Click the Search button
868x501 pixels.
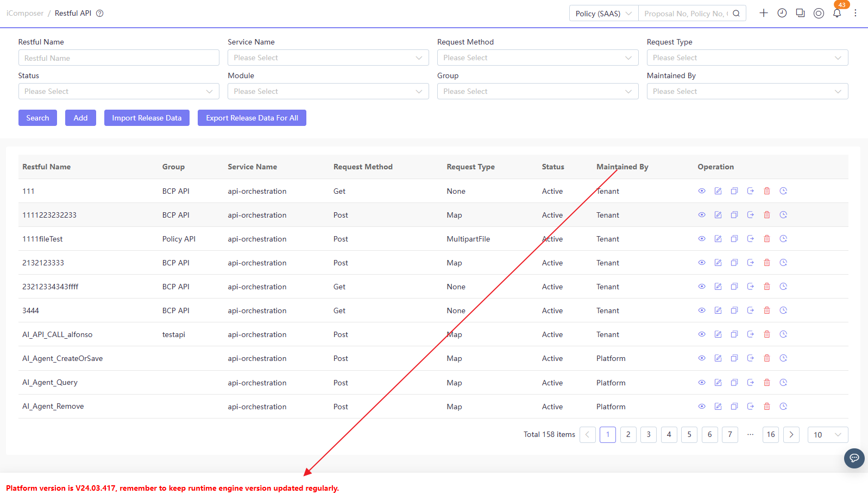[x=37, y=118]
